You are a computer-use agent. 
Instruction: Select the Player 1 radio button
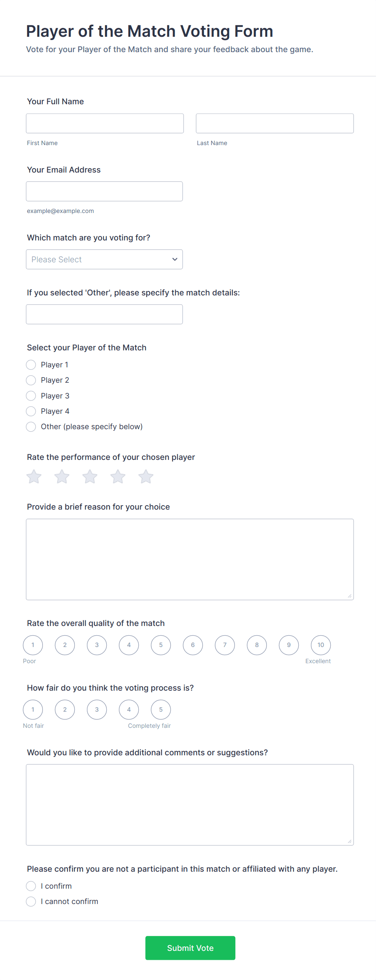(x=31, y=365)
